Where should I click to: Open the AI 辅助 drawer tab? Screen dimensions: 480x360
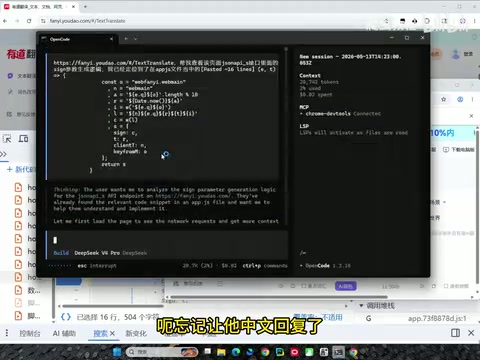(x=64, y=333)
